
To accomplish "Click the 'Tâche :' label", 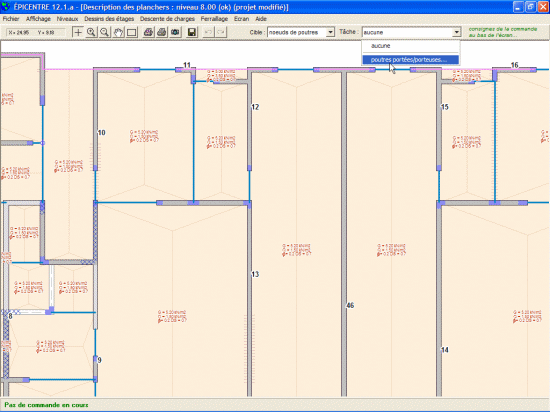I will coord(349,32).
